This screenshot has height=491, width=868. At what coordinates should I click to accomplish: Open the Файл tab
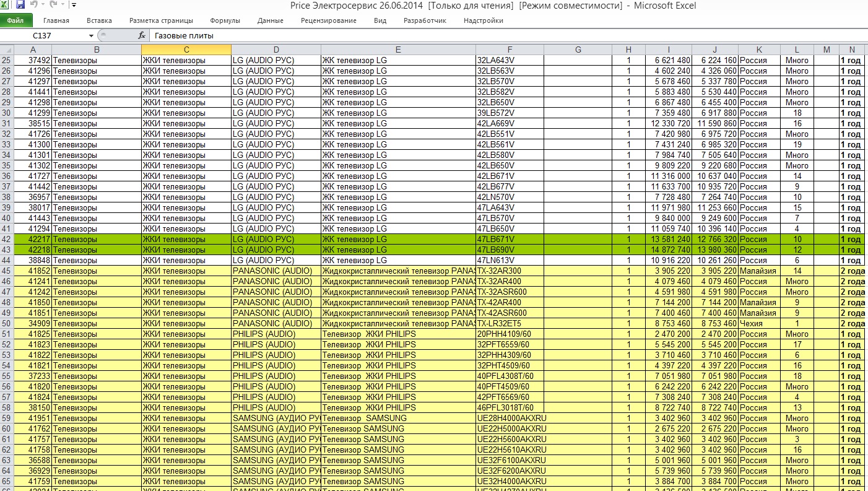pos(15,20)
